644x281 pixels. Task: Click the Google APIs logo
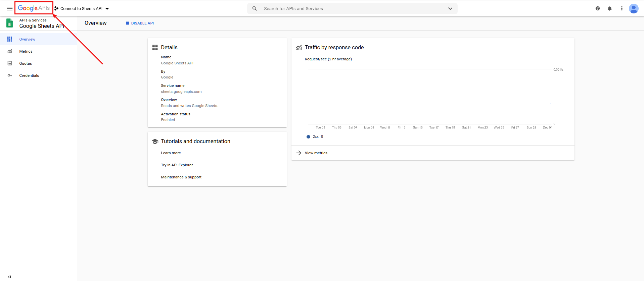coord(34,8)
